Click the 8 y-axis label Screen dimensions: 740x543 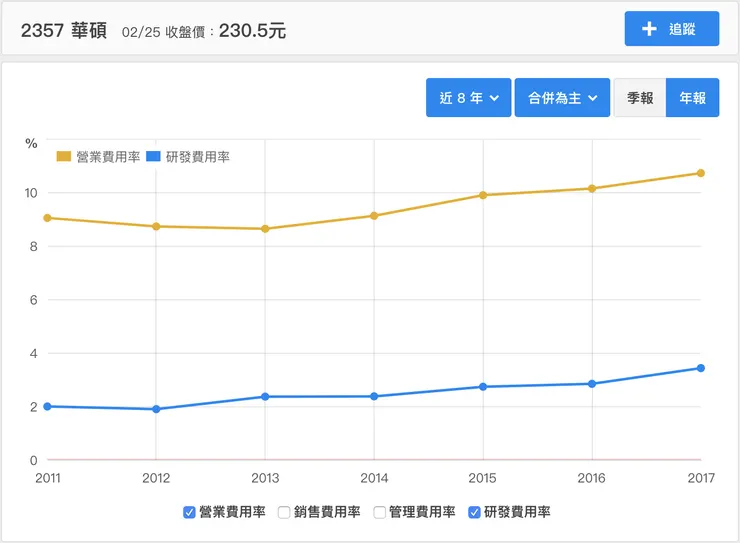[34, 246]
